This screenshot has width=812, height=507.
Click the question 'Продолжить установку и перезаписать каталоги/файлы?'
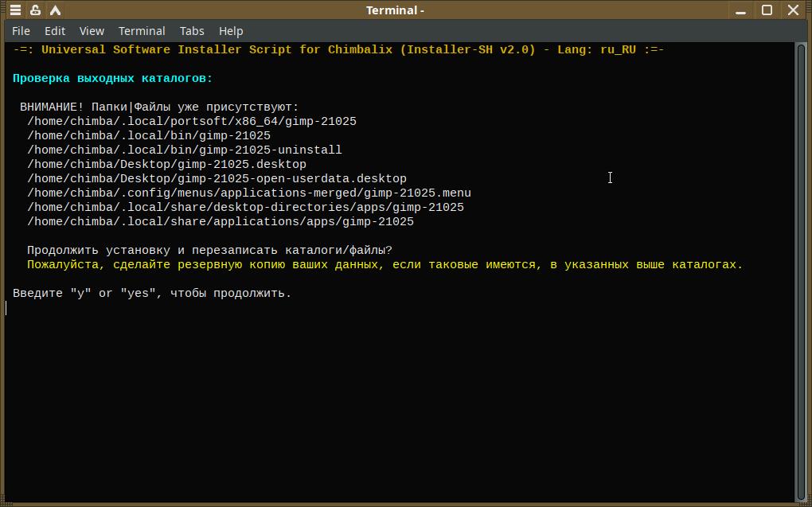click(x=209, y=251)
